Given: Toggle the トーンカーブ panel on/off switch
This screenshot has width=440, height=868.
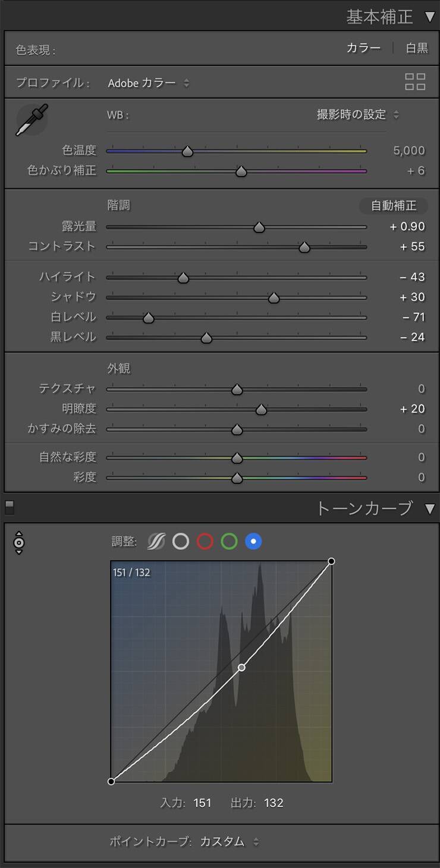Looking at the screenshot, I should (x=9, y=507).
